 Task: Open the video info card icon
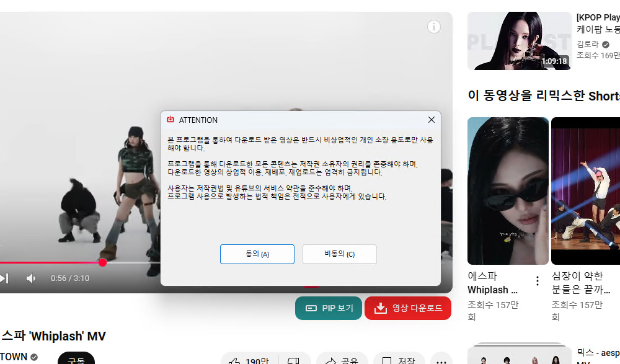click(434, 27)
